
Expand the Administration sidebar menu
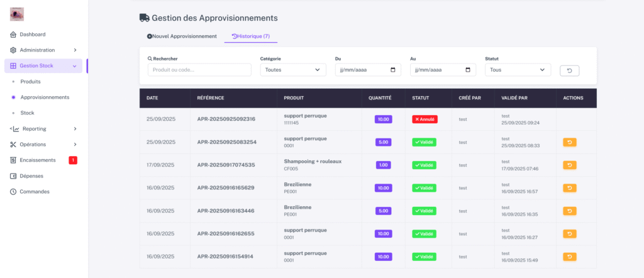[x=44, y=50]
